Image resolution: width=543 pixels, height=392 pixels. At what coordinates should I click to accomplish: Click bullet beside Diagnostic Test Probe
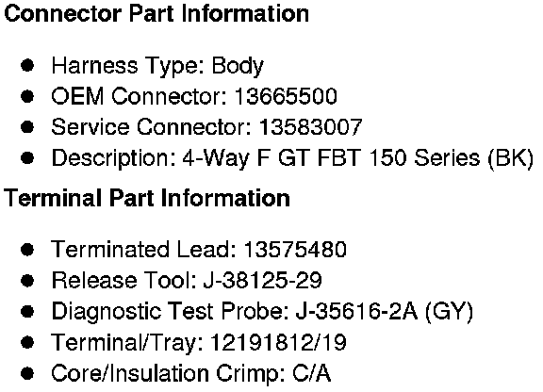coord(27,311)
